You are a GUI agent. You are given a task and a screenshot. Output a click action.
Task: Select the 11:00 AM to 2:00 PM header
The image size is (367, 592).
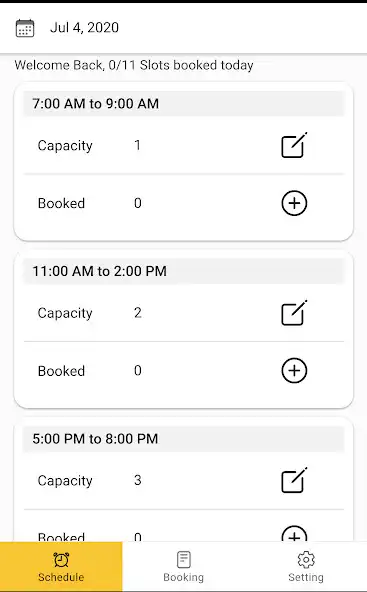(x=184, y=271)
